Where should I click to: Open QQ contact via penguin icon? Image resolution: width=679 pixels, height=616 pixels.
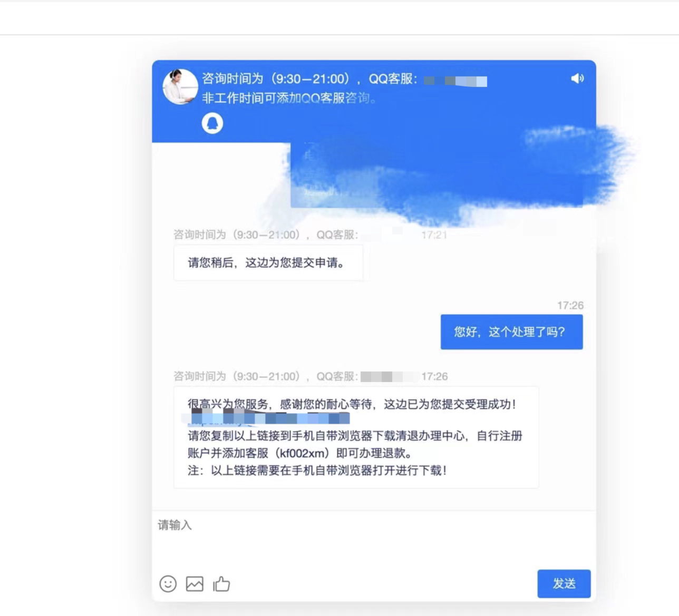[x=212, y=123]
